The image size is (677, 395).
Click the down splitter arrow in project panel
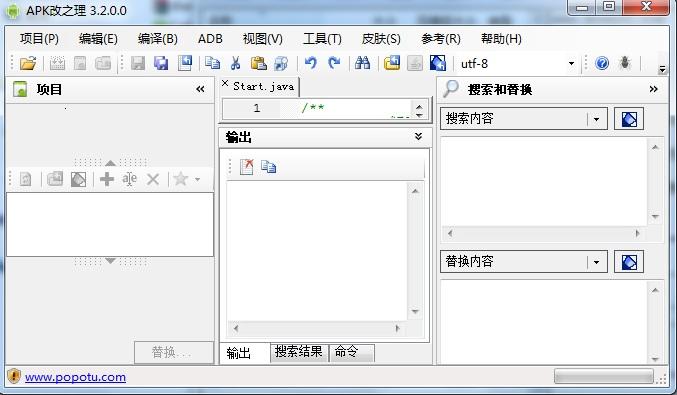[111, 261]
